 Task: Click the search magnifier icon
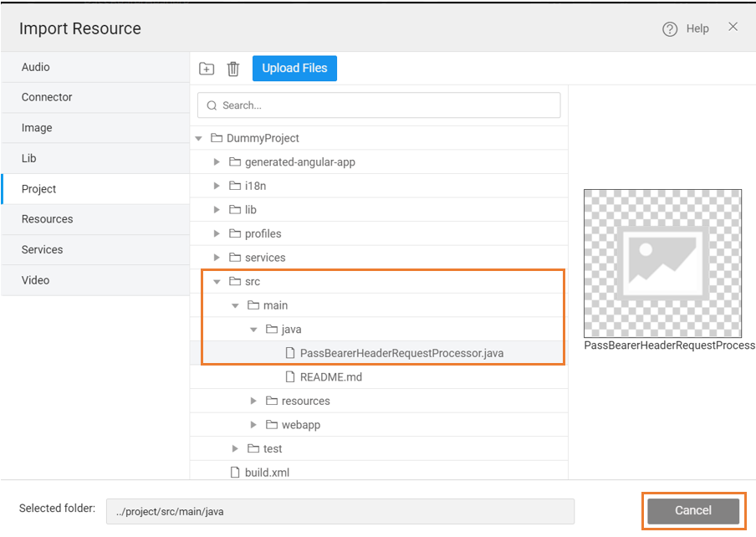click(x=212, y=105)
